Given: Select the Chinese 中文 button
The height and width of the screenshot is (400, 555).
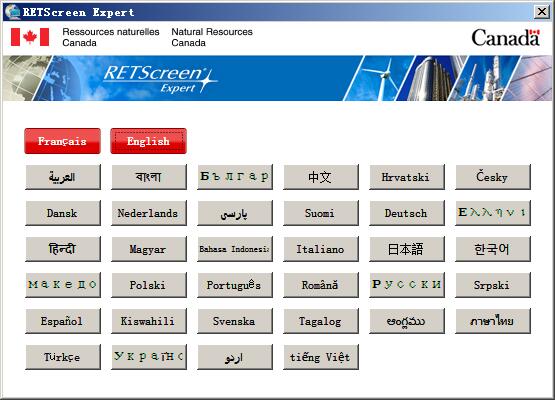Looking at the screenshot, I should (x=321, y=177).
